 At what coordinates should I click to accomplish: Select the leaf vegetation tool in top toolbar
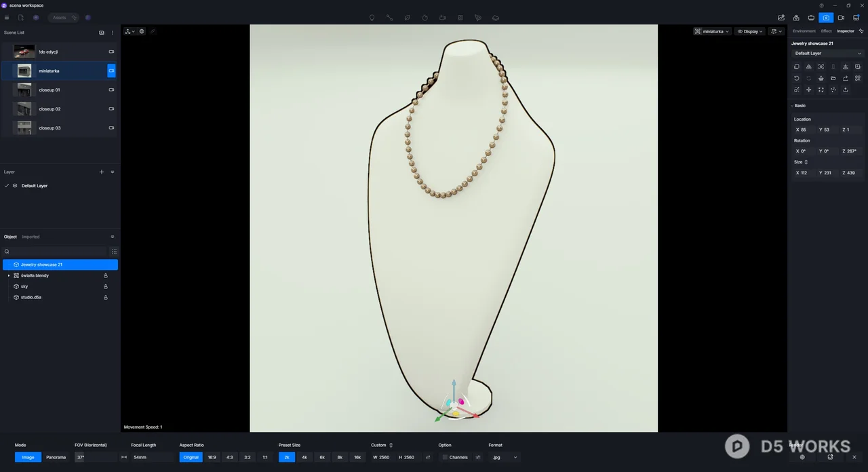(407, 18)
